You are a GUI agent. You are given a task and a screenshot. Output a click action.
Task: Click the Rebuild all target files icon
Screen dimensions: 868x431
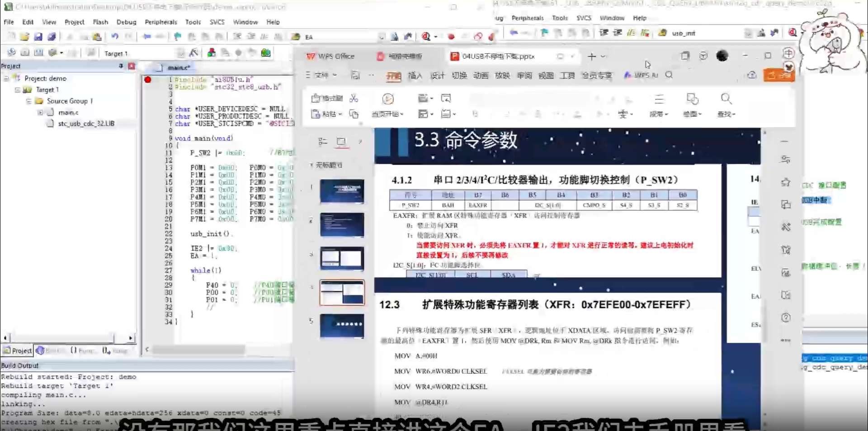(x=39, y=53)
